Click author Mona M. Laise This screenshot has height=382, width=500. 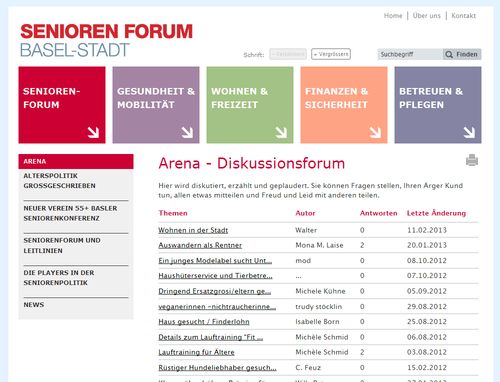point(319,245)
